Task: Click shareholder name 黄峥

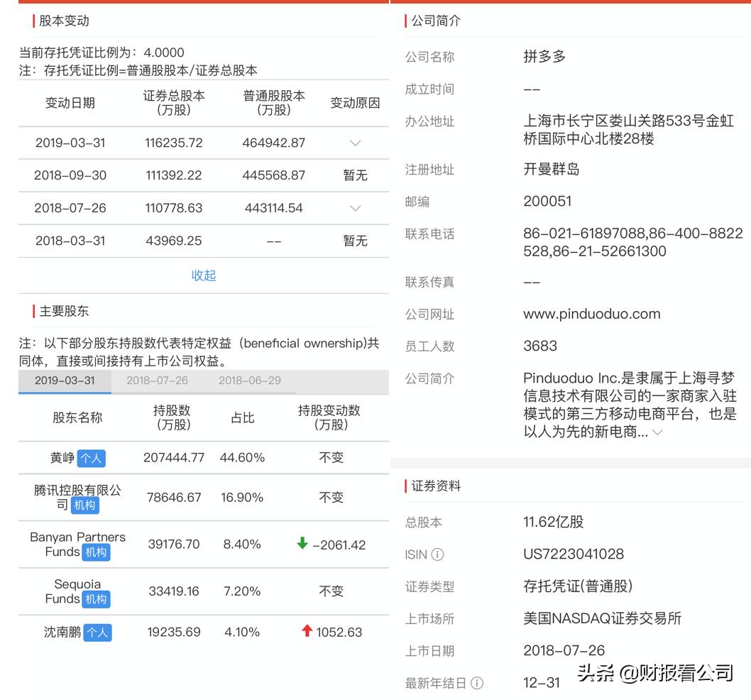Action: (x=62, y=458)
